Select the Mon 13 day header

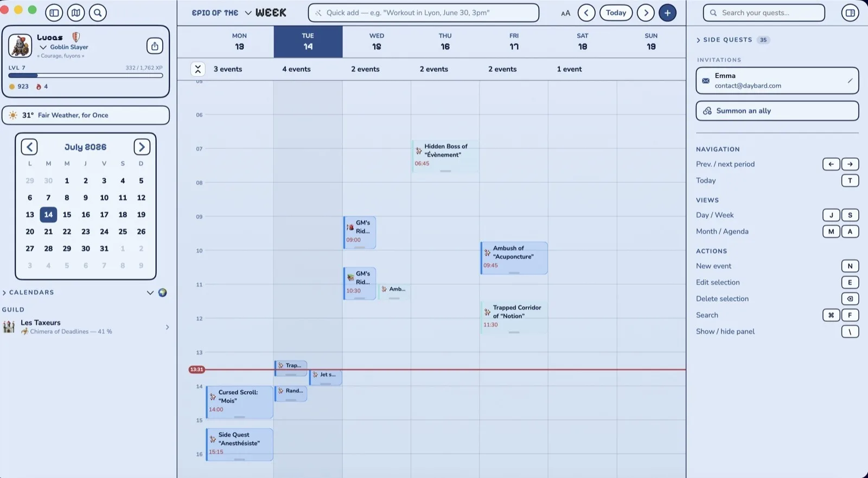click(239, 42)
